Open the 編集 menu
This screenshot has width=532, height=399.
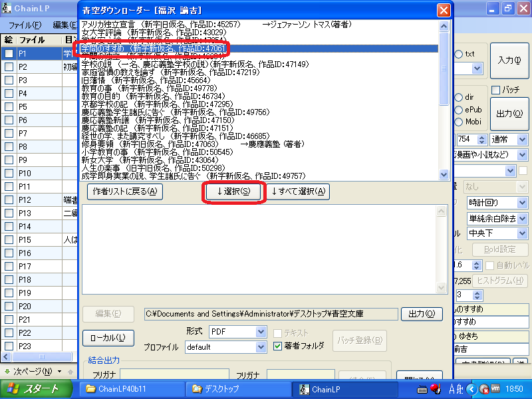(65, 25)
